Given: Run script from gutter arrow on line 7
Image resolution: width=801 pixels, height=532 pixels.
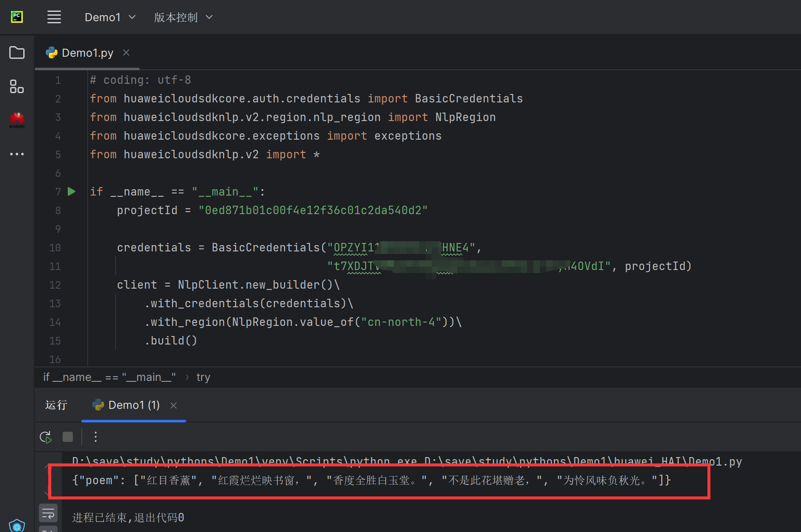Looking at the screenshot, I should click(x=72, y=192).
